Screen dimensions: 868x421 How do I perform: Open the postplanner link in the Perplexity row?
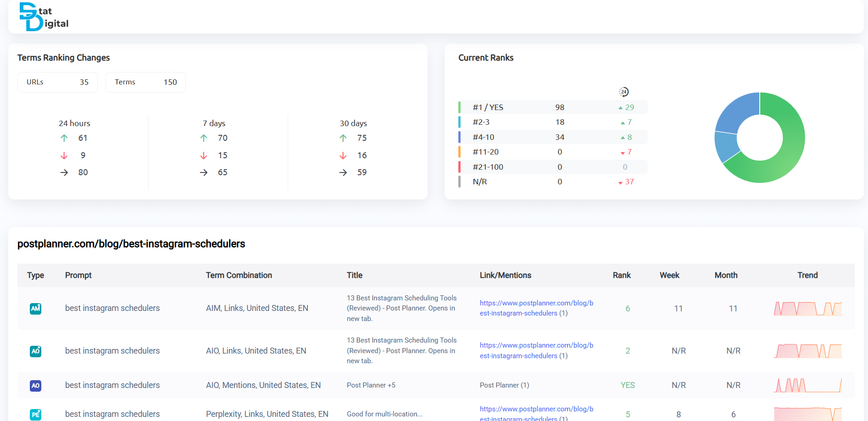click(536, 414)
